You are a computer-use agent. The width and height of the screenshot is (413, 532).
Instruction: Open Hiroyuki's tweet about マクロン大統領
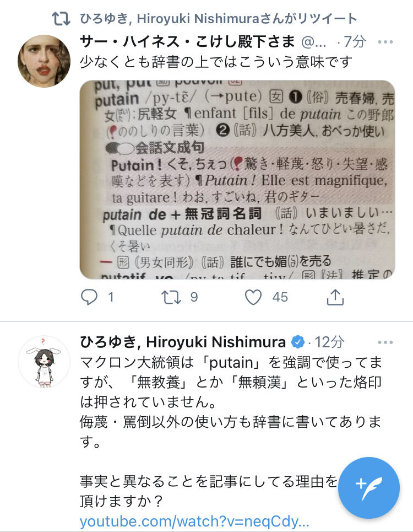coord(231,402)
